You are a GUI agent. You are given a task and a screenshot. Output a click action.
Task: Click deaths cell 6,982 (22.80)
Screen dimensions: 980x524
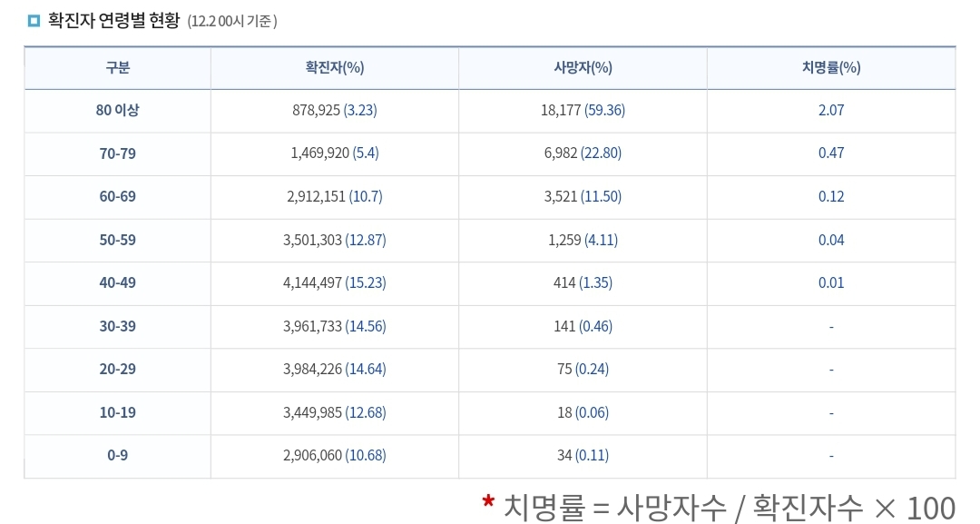583,153
